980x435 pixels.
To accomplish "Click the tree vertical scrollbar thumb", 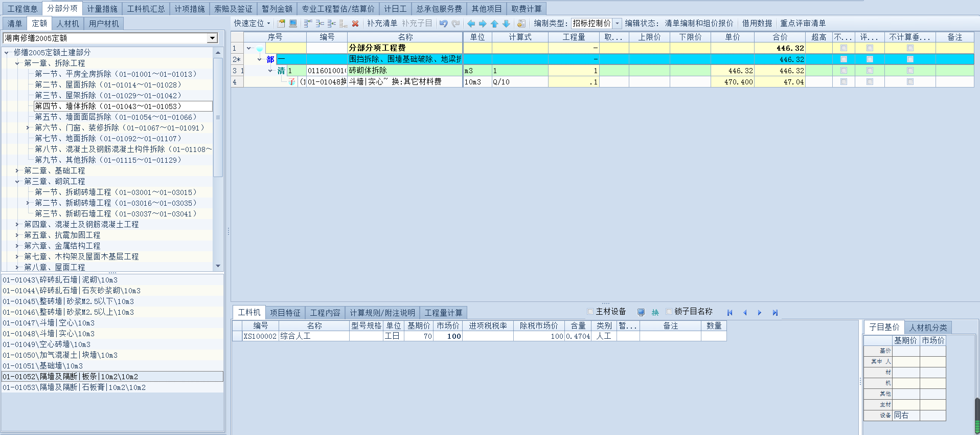I will (218, 117).
